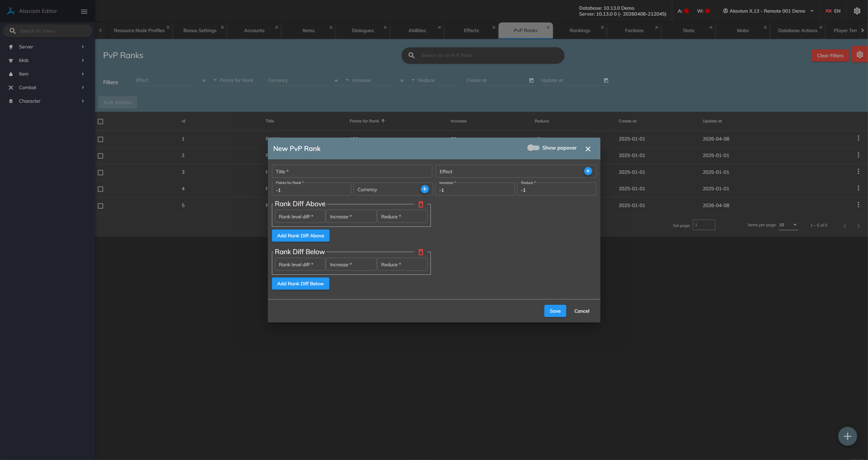Open the Items per page dropdown
Screen dimensions: 868x460
click(x=788, y=225)
